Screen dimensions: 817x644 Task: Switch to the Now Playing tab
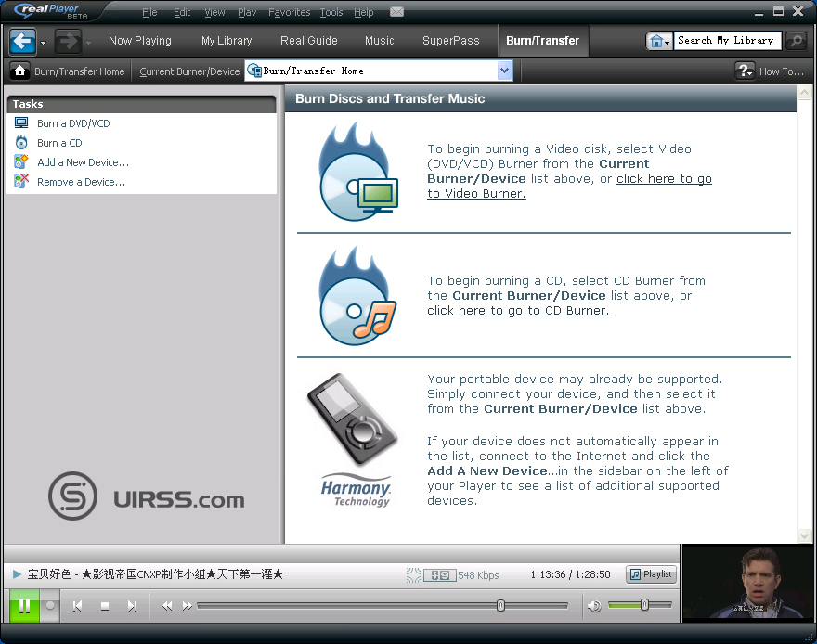point(139,41)
